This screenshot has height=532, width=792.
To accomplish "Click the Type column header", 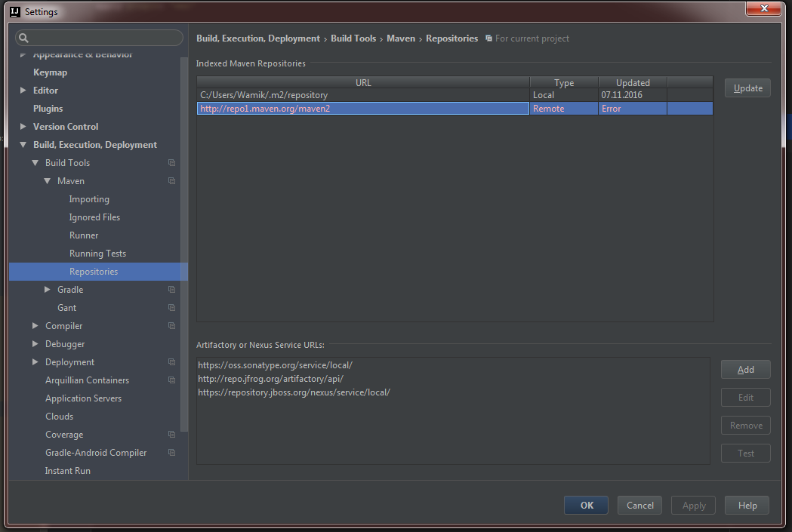I will coord(564,82).
